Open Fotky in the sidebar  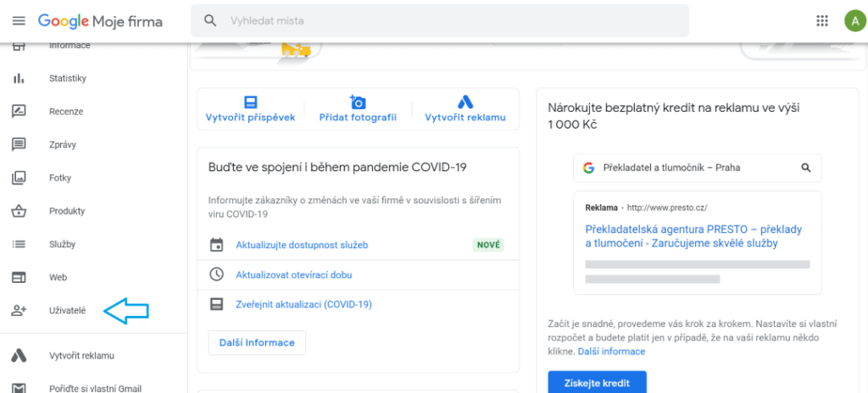(60, 178)
